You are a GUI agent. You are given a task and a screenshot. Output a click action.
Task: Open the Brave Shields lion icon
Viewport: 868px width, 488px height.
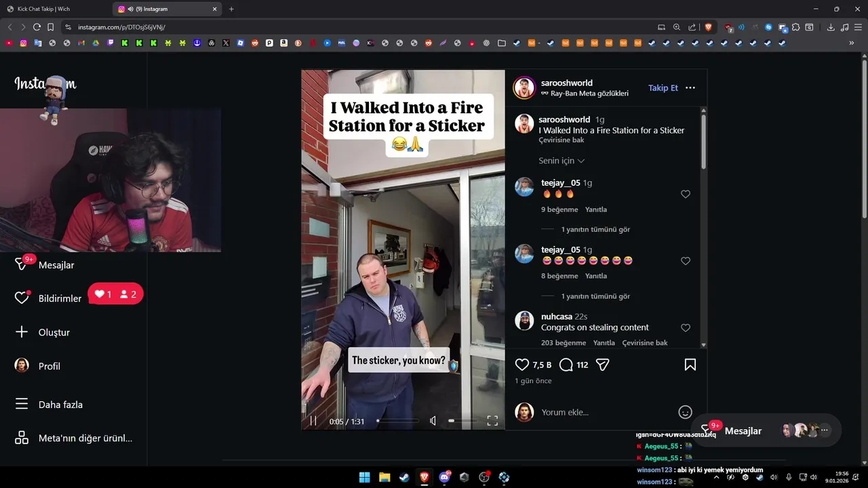point(708,27)
